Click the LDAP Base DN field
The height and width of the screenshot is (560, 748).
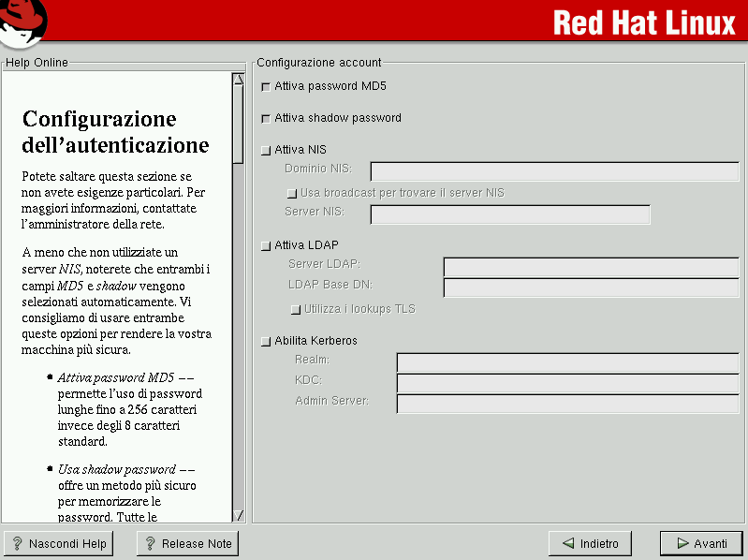click(591, 287)
